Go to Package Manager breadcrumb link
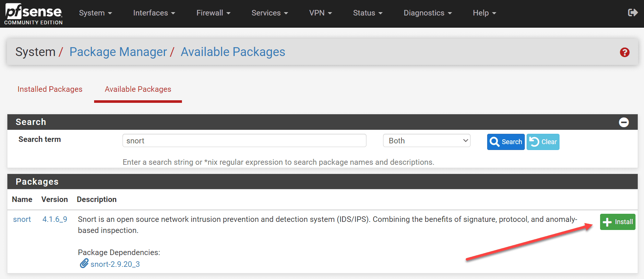 (x=118, y=52)
